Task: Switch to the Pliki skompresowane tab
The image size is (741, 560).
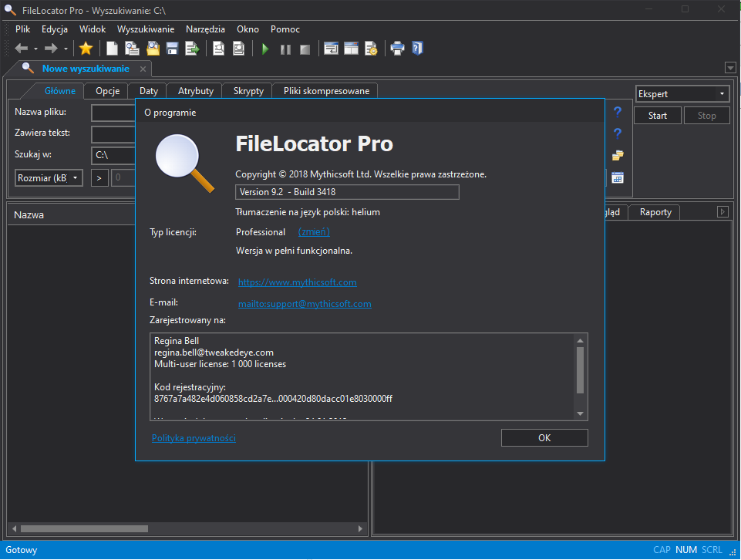Action: [327, 91]
